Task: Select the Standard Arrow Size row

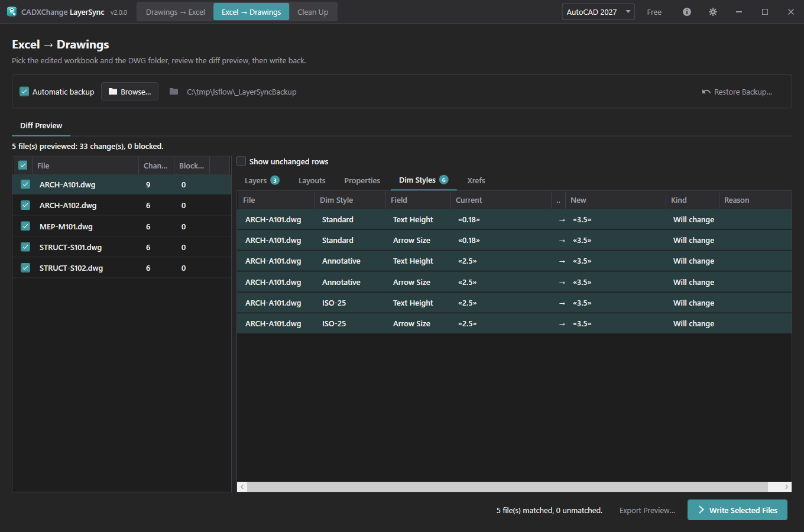Action: (x=514, y=240)
